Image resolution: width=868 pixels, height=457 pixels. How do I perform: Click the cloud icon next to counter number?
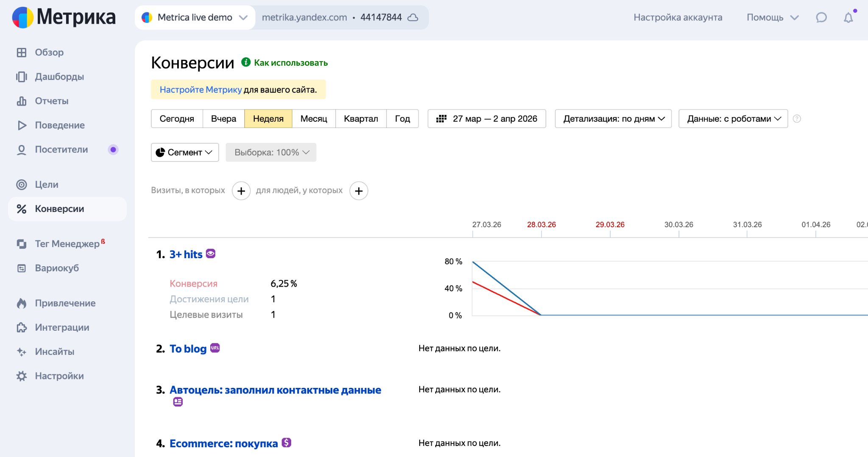coord(413,18)
